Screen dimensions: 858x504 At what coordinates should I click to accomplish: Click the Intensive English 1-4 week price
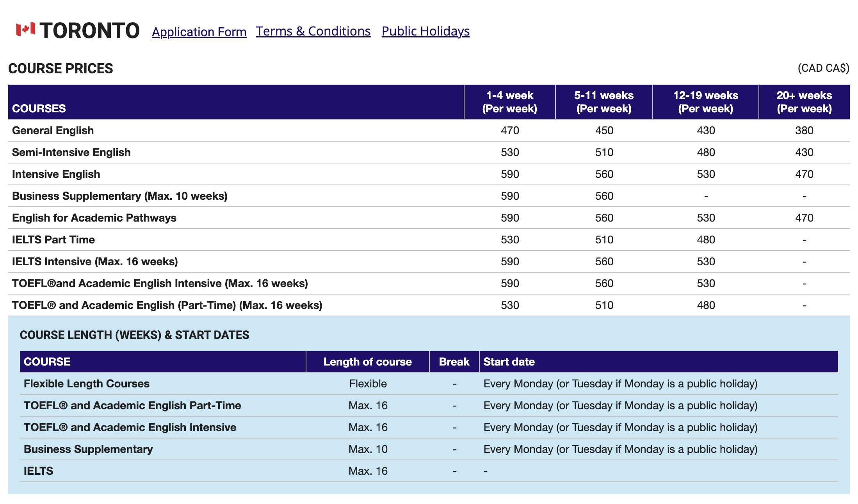click(x=510, y=174)
